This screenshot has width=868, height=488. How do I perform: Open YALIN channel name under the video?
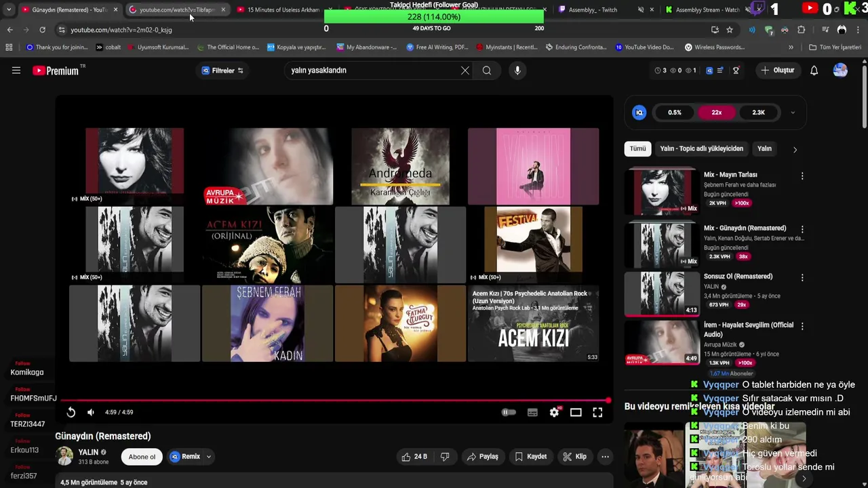[88, 452]
